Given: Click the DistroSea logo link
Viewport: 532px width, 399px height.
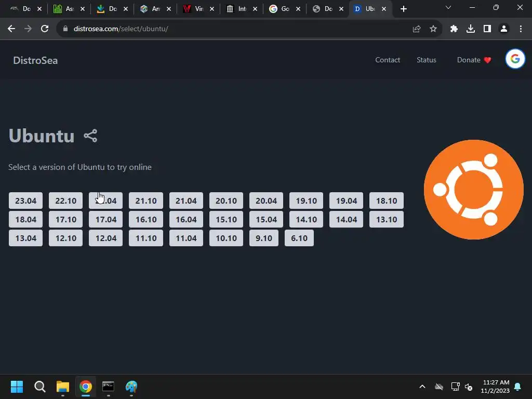Looking at the screenshot, I should click(35, 60).
